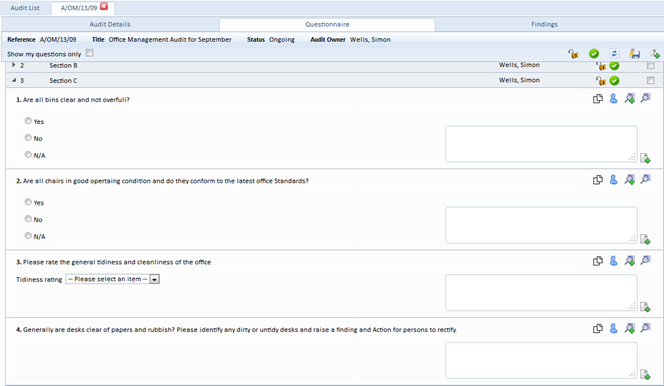
Task: Click magnifier with green plus for question 1
Action: click(x=630, y=99)
